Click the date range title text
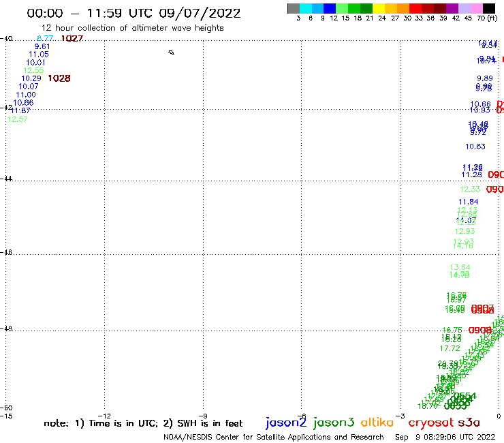The width and height of the screenshot is (504, 443). pos(133,14)
